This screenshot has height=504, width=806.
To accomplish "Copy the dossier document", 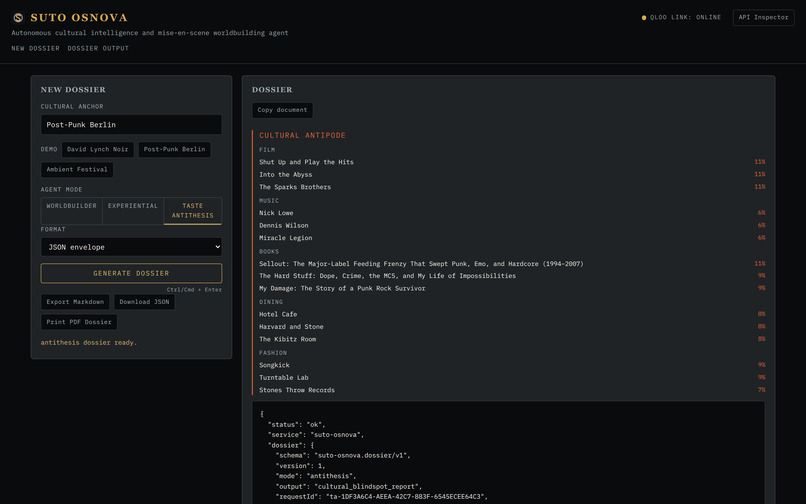I will (x=282, y=110).
